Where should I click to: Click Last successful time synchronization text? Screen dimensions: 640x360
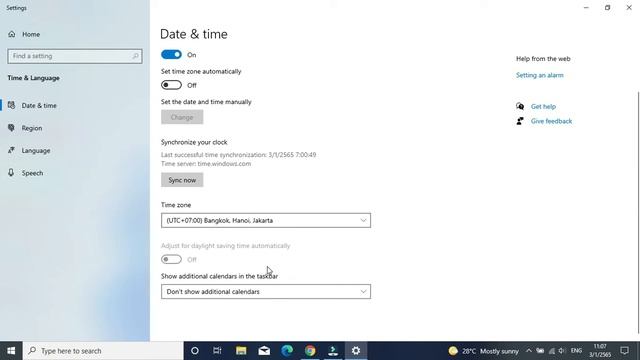[x=238, y=155]
